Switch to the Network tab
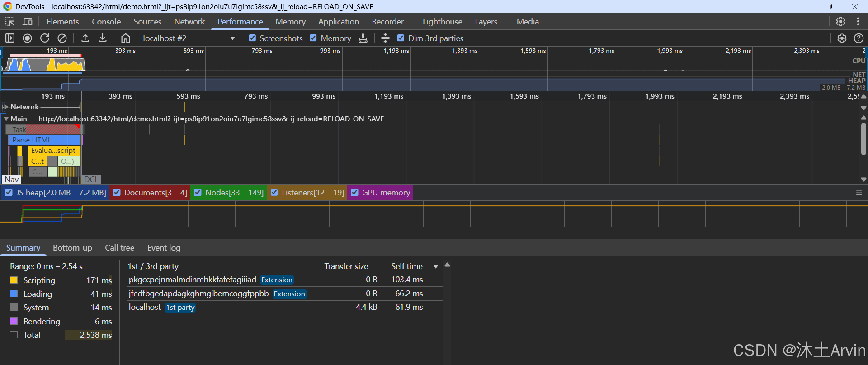The height and width of the screenshot is (365, 868). 189,22
